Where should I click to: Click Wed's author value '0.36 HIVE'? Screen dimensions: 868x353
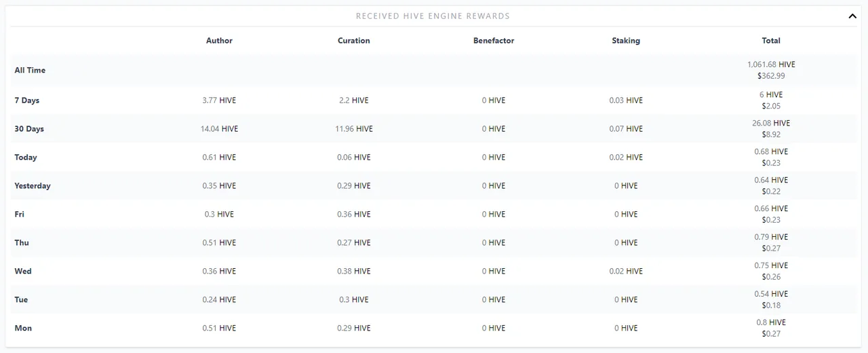(219, 272)
